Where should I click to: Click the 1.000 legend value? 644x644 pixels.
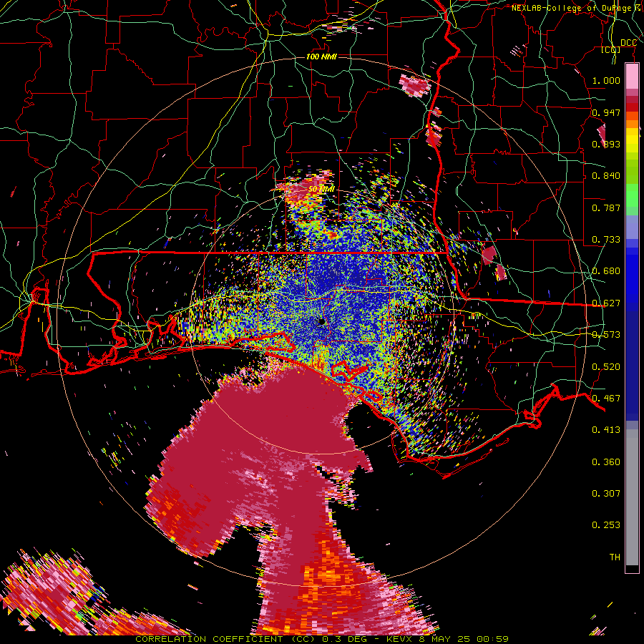606,80
